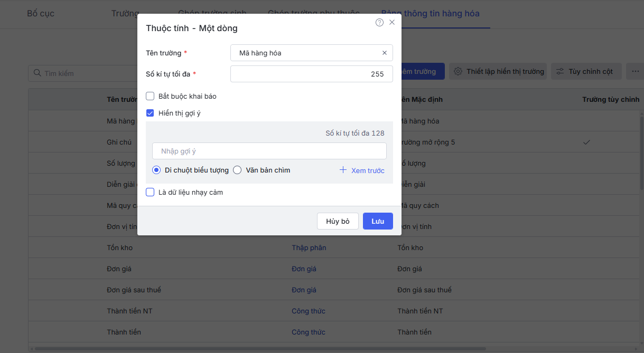This screenshot has height=353, width=644.
Task: Open Tùy chỉnh cột column options
Action: (585, 72)
